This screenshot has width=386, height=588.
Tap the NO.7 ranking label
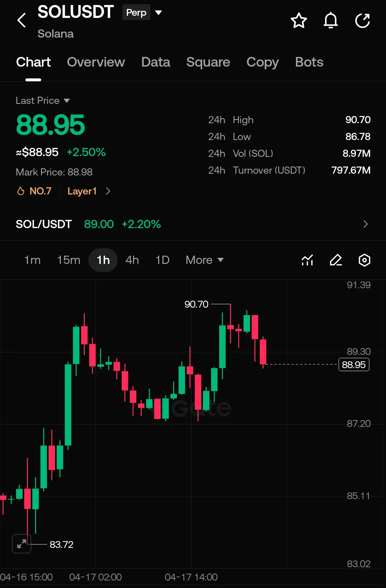[40, 191]
